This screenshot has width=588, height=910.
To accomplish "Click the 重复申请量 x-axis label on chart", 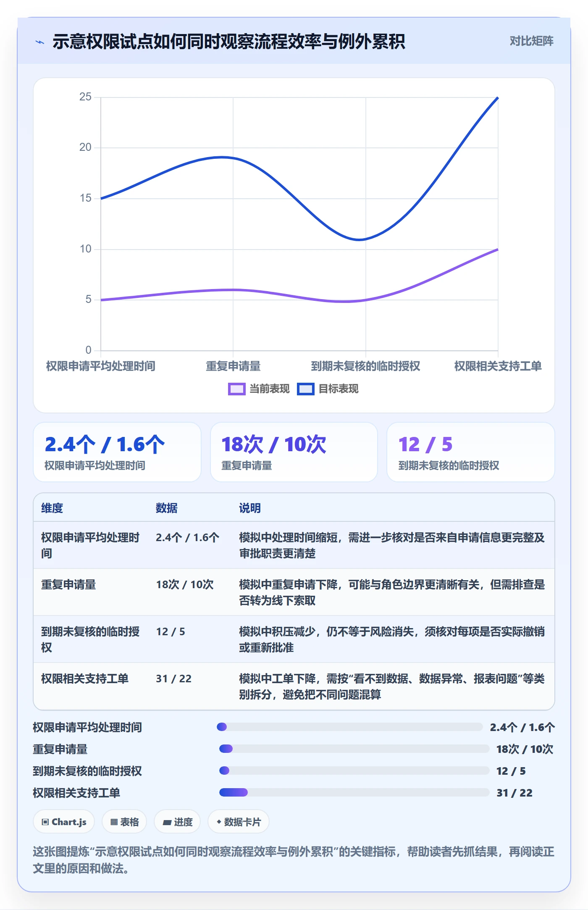I will click(233, 366).
